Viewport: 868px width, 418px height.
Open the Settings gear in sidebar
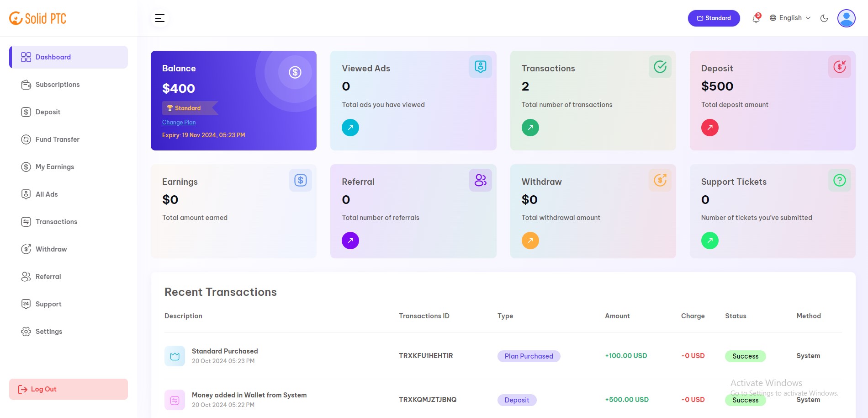coord(26,331)
